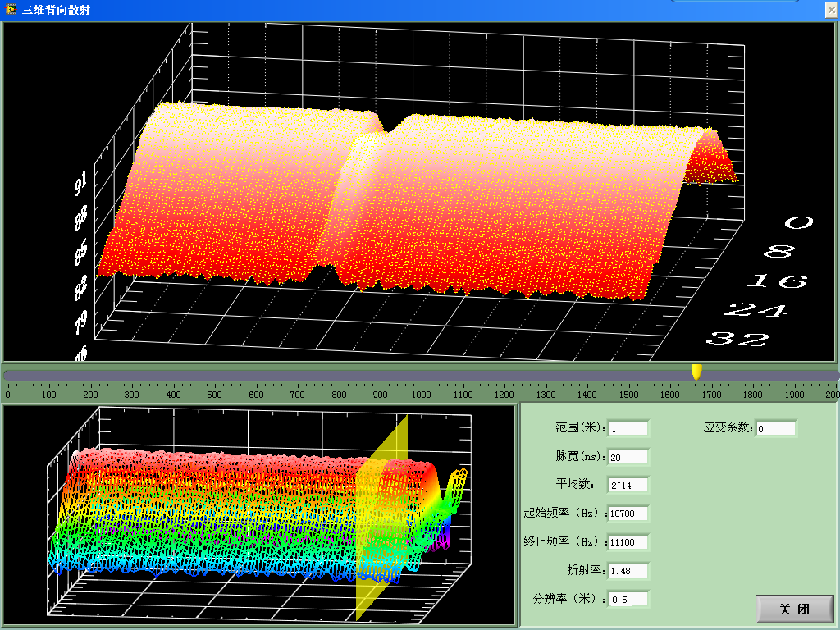Click the LabVIEW icon in title bar

[x=10, y=9]
